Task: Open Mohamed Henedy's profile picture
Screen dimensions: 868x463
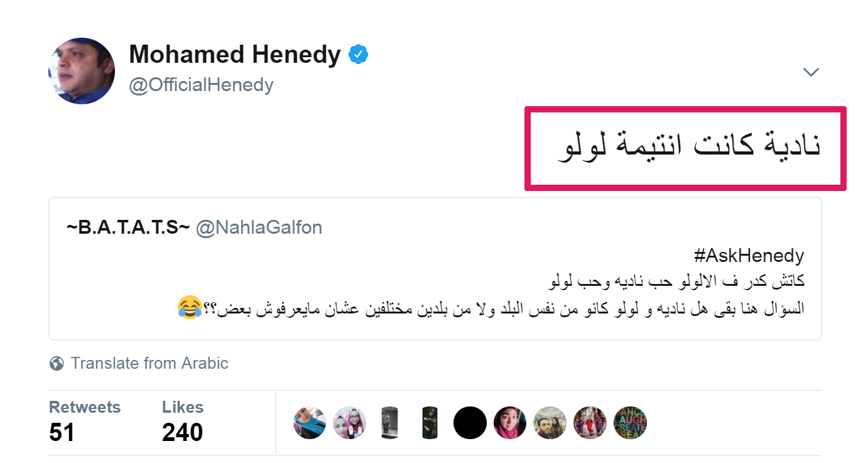Action: [x=82, y=71]
